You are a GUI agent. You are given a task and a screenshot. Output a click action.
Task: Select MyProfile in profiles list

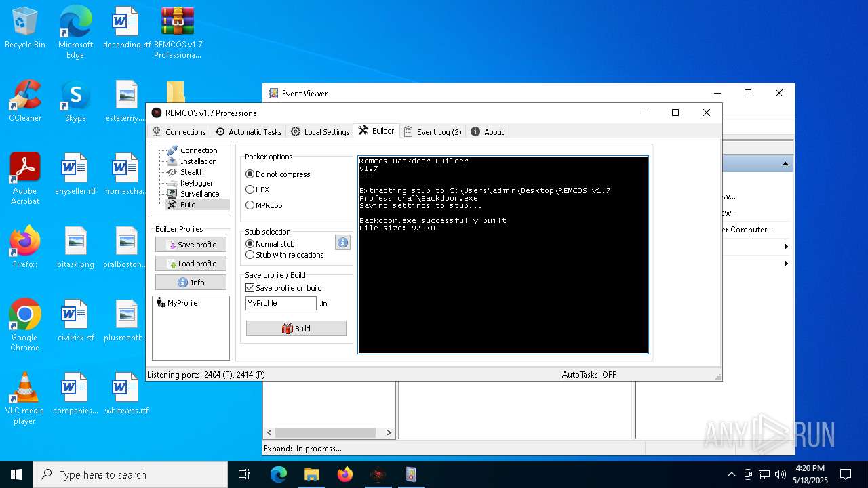(177, 303)
